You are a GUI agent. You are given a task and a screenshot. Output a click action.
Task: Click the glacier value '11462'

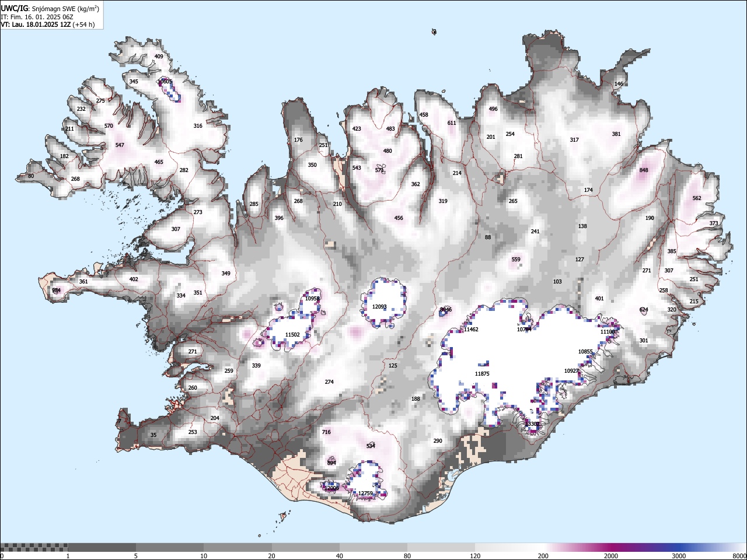471,330
